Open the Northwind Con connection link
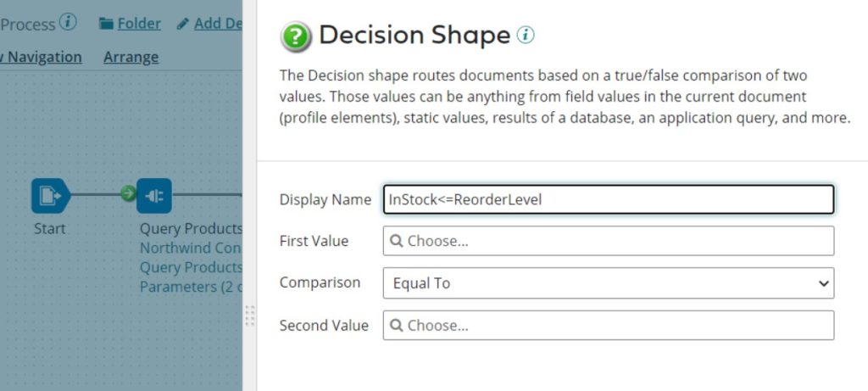 click(191, 248)
